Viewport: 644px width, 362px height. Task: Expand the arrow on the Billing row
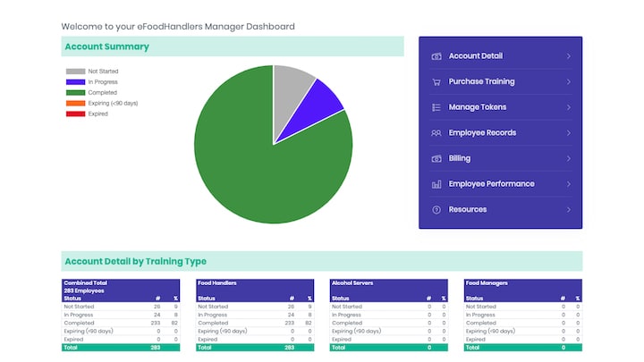coord(569,158)
